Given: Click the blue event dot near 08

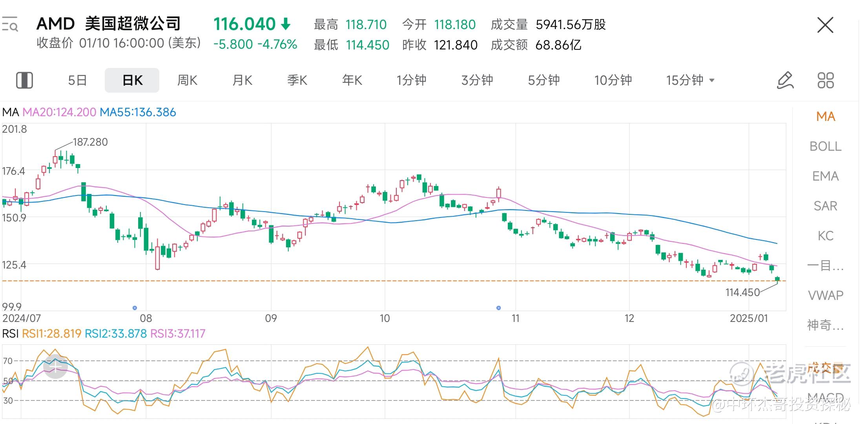Looking at the screenshot, I should (135, 308).
